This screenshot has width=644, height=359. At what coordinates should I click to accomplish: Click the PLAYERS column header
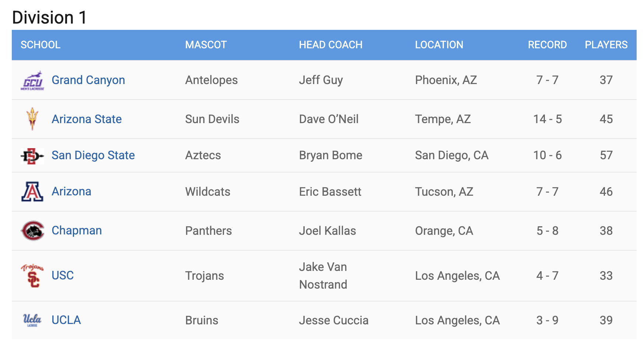tap(606, 45)
